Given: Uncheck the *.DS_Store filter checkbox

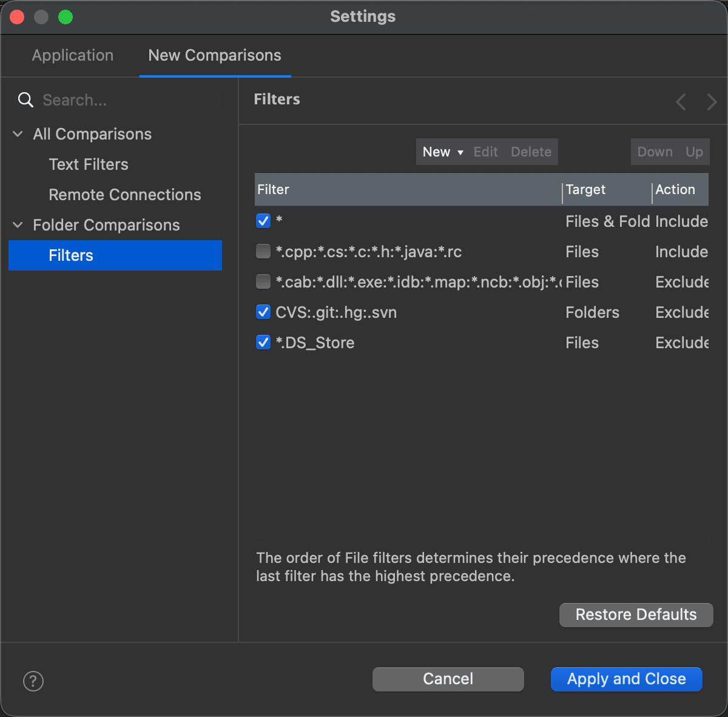Looking at the screenshot, I should point(263,342).
